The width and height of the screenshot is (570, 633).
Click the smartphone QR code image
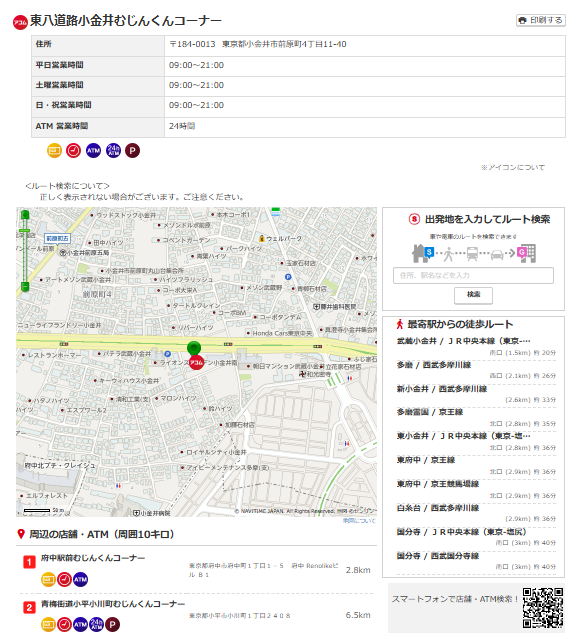click(543, 608)
